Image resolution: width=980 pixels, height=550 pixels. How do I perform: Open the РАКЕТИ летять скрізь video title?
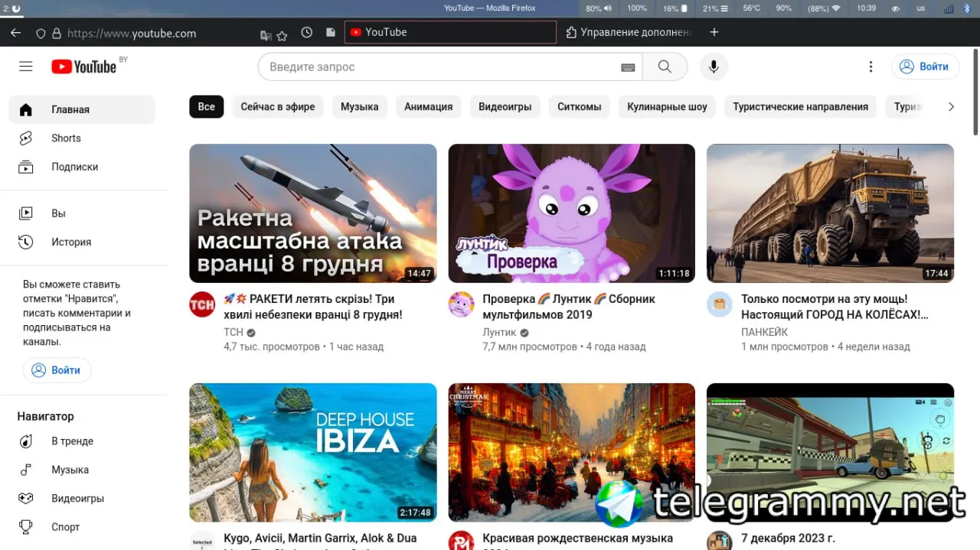(x=313, y=307)
